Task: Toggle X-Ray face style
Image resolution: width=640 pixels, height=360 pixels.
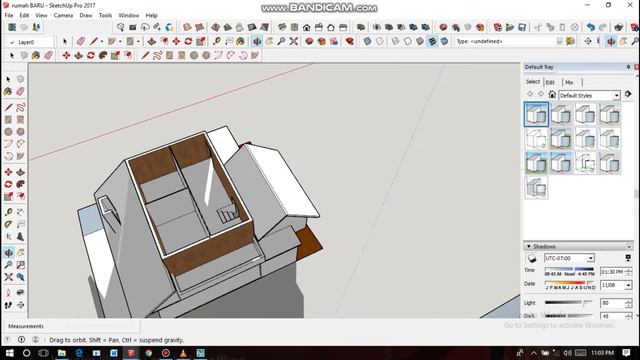Action: 367,41
